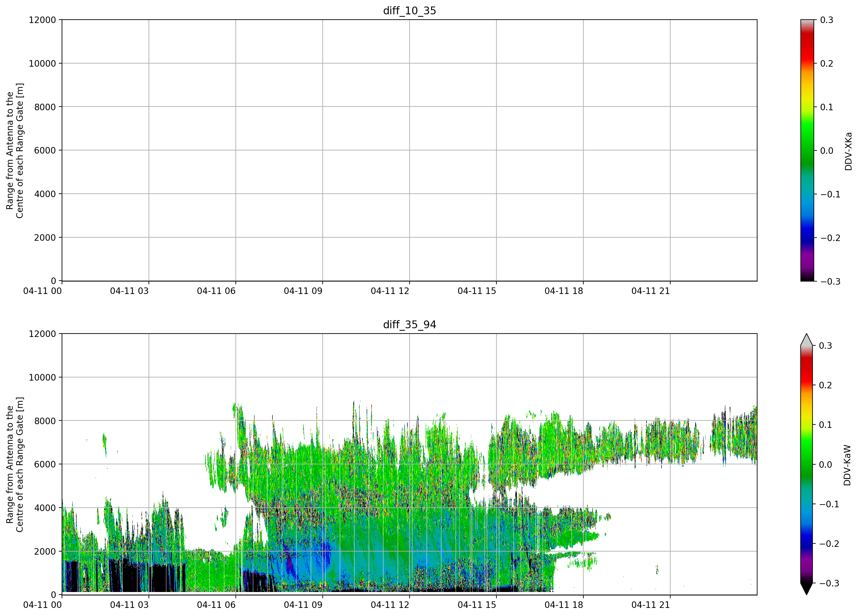Click the DDV-XKa colorbar gradient
Viewport: 859px width, 616px height.
click(807, 150)
